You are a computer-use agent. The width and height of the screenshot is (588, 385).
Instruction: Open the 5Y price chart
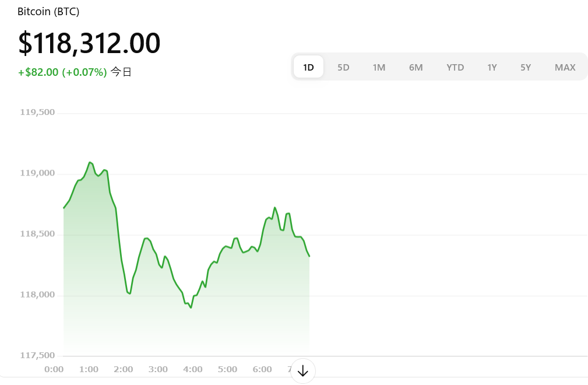[526, 67]
